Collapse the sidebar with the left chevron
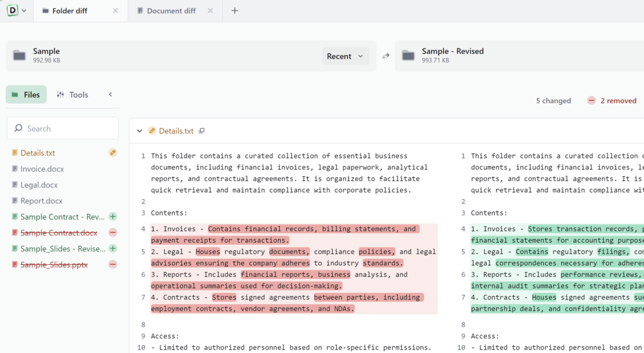This screenshot has width=644, height=353. click(x=111, y=95)
